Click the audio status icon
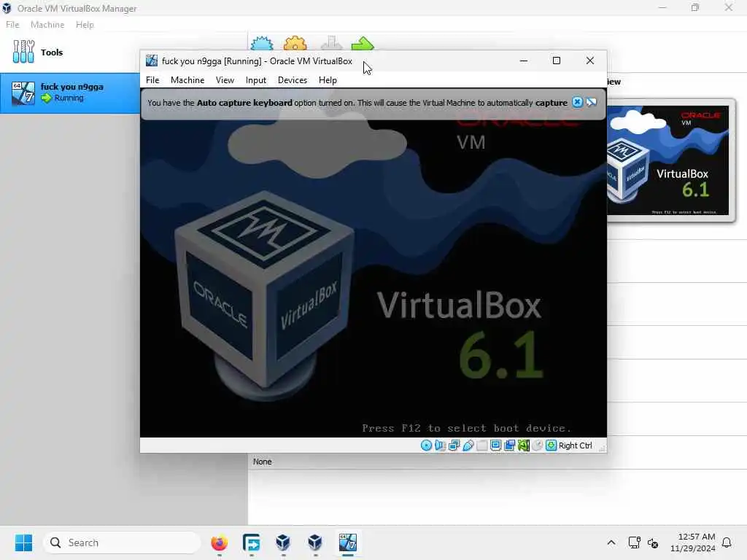The height and width of the screenshot is (560, 747). [x=440, y=446]
